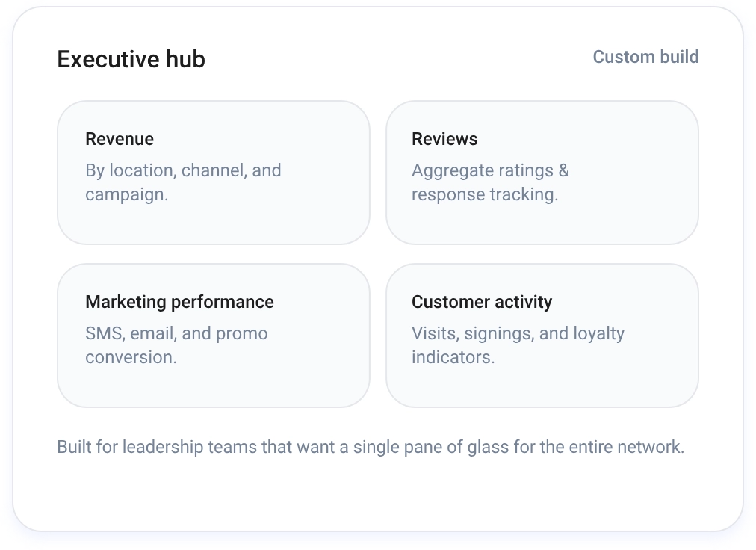This screenshot has height=550, width=756.
Task: Select the Revenue card title
Action: 120,139
